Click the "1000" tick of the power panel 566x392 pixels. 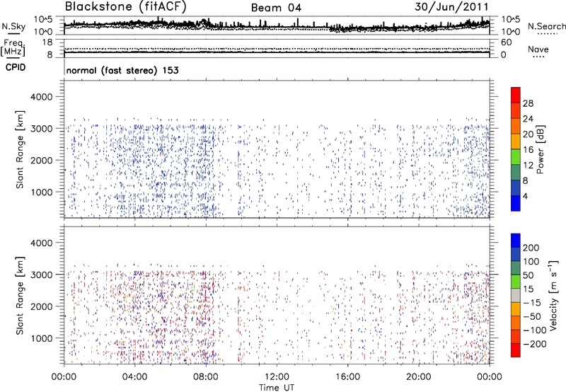tap(41, 192)
